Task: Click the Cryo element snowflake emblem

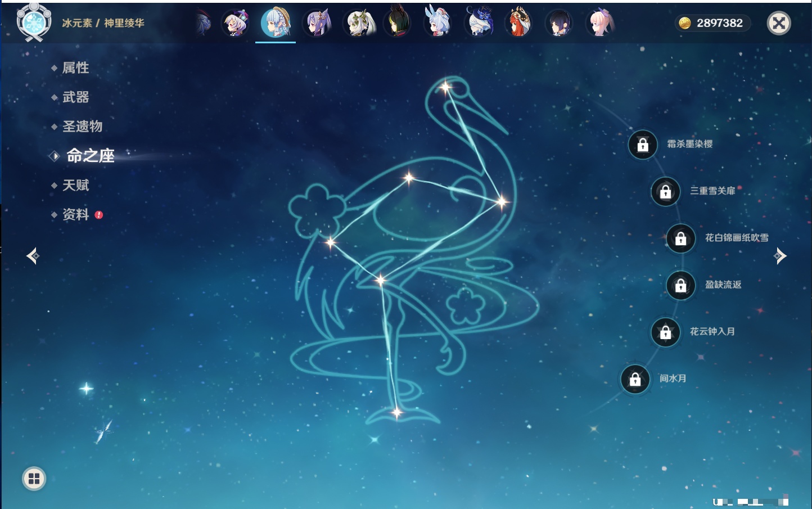Action: pyautogui.click(x=34, y=22)
